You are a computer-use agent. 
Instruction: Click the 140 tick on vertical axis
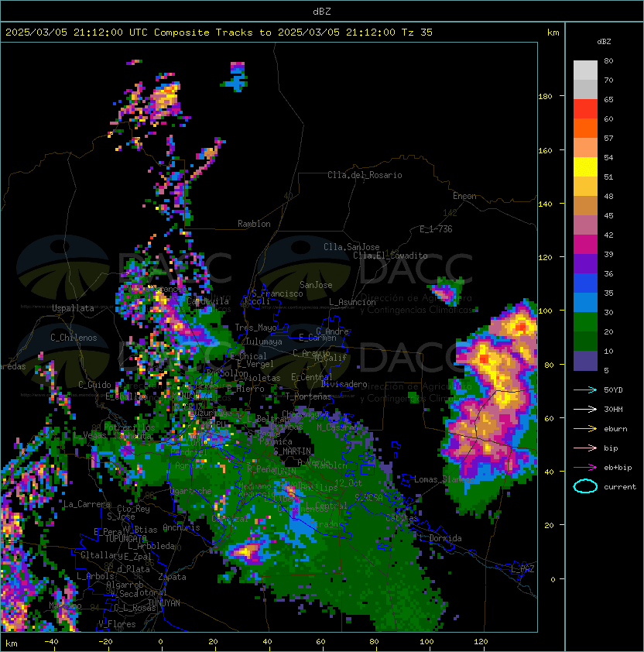tap(545, 204)
